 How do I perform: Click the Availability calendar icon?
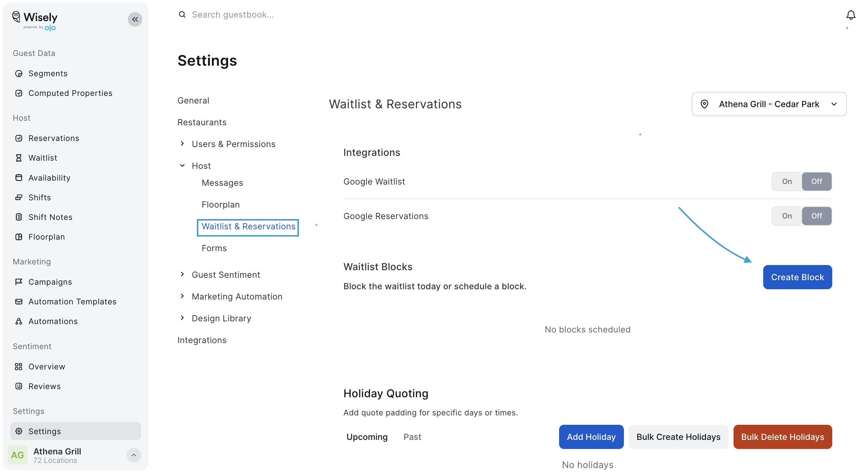click(19, 177)
